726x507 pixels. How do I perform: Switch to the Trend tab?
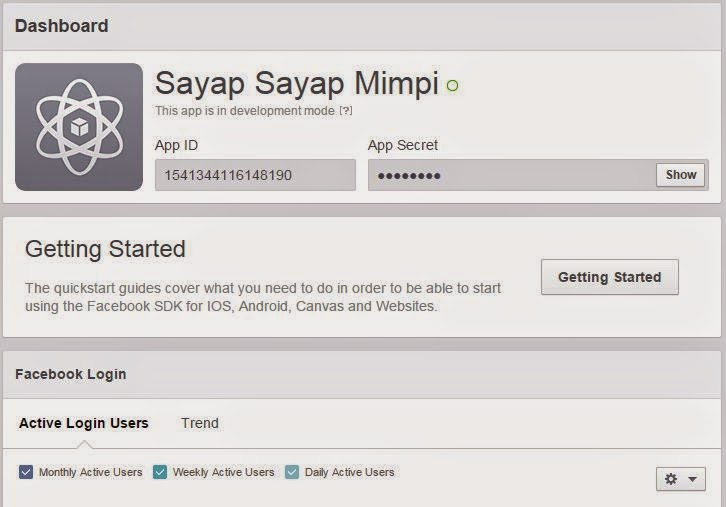coord(200,423)
